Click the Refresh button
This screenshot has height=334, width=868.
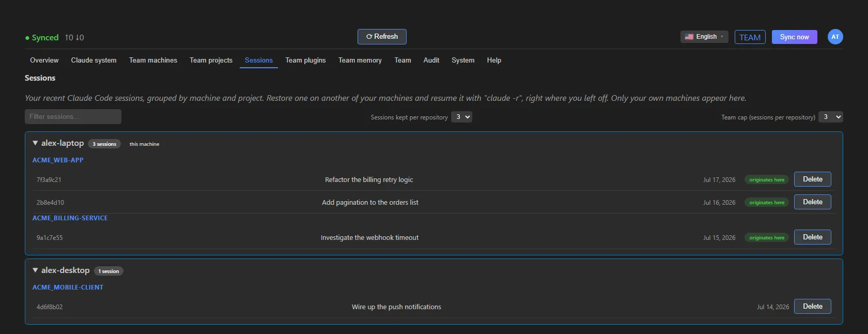point(382,37)
